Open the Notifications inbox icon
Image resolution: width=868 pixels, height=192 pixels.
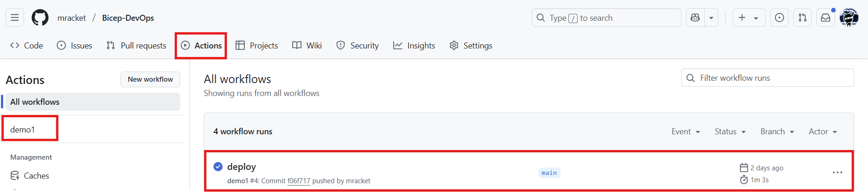tap(826, 18)
